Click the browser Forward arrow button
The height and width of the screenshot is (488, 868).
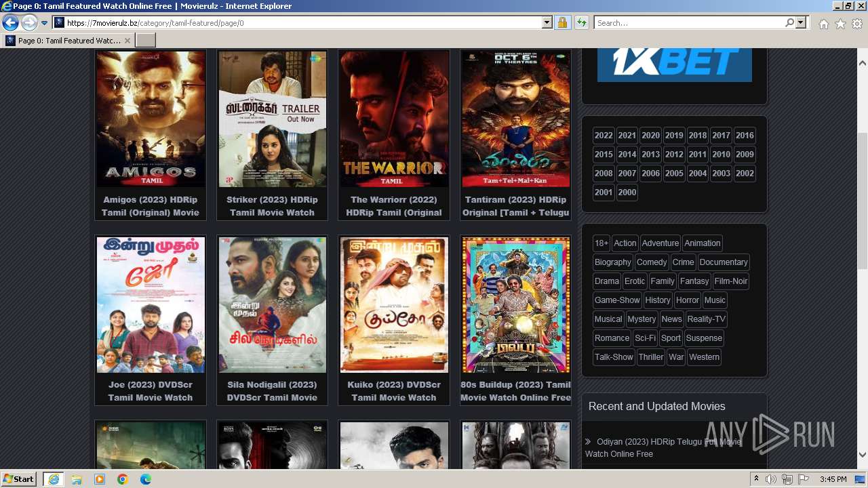[29, 23]
